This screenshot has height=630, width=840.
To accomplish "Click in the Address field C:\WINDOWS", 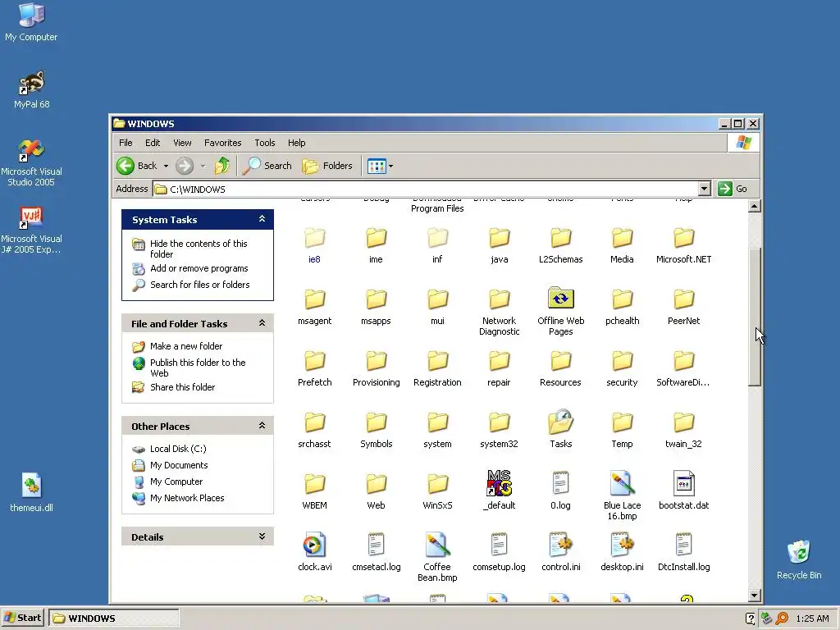I will [x=426, y=189].
